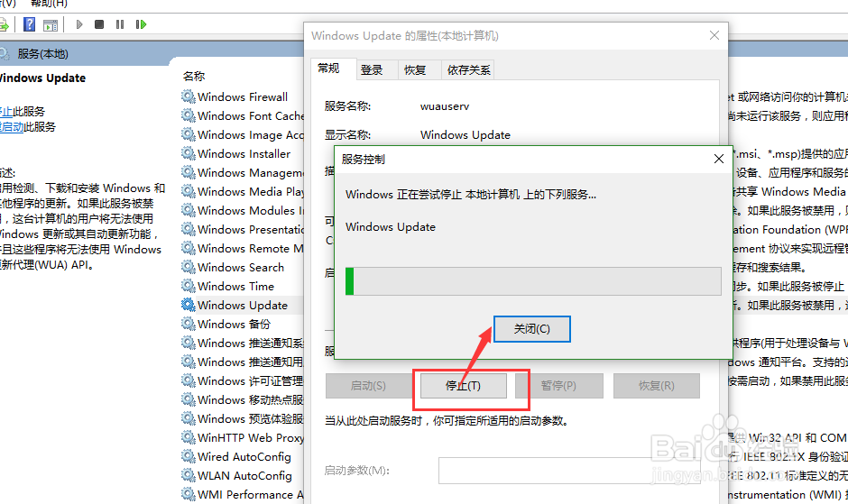Click the gear icon beside Windows Remote Management
The height and width of the screenshot is (504, 848).
[x=189, y=248]
